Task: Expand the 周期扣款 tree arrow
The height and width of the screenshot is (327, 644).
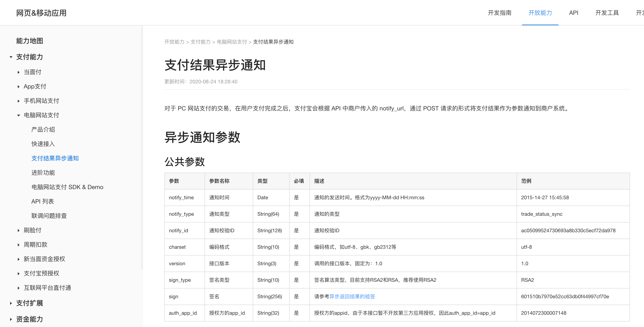Action: click(18, 245)
